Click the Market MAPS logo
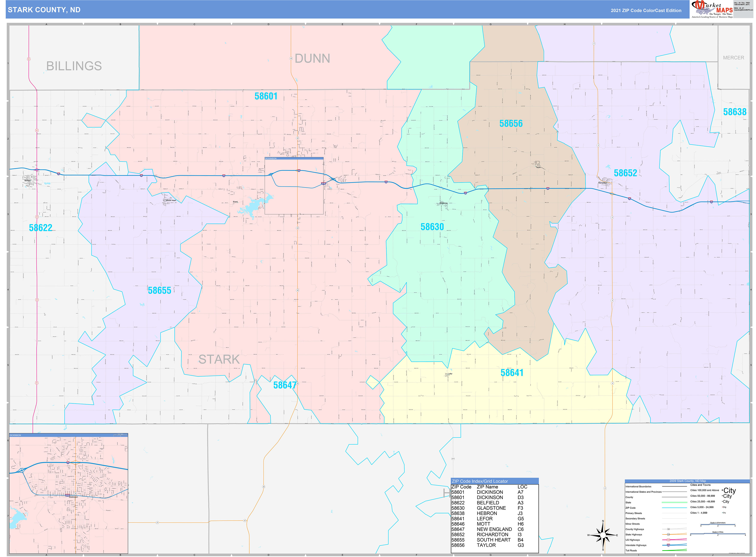 tap(712, 9)
